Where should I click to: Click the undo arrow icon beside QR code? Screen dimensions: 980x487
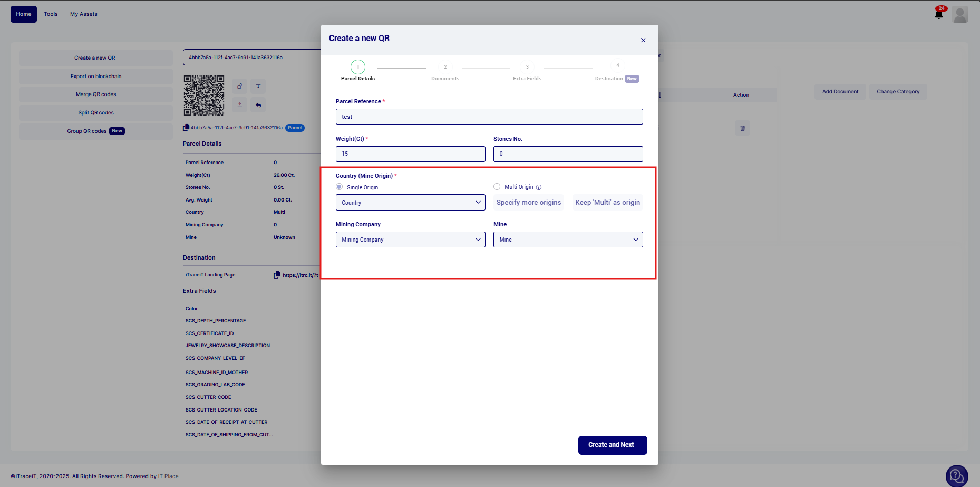[x=258, y=104]
